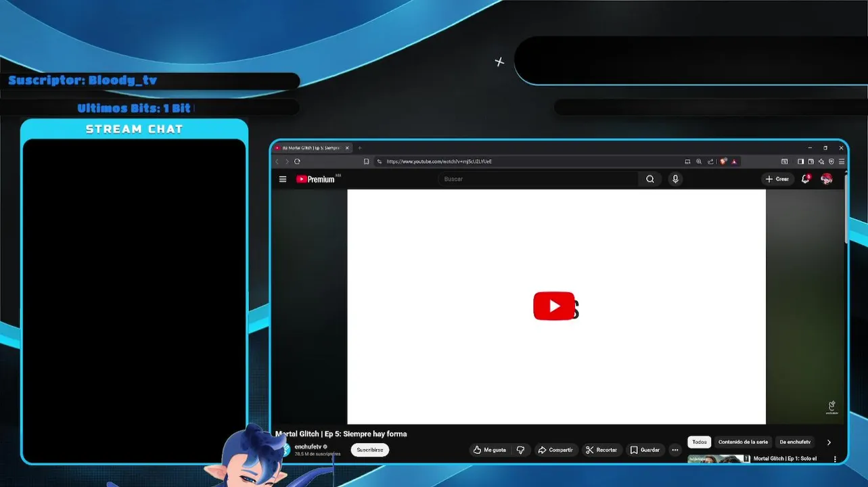
Task: Open the Crear create button
Action: tap(777, 179)
